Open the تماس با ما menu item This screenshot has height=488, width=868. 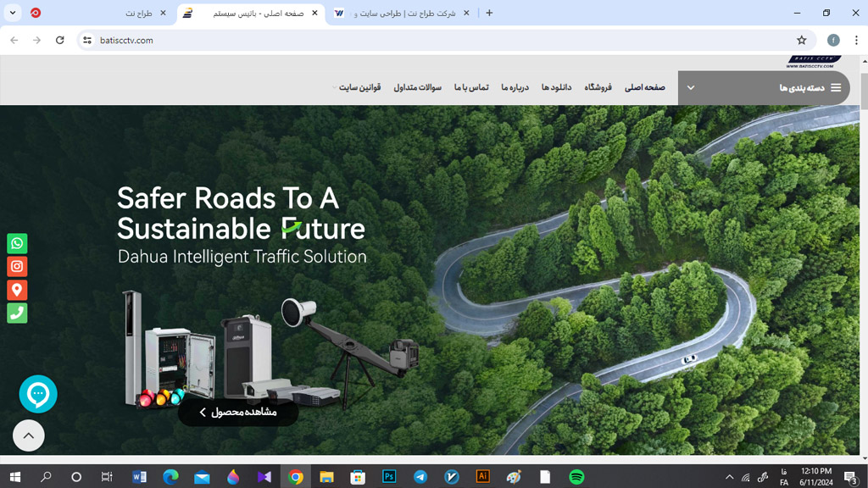click(x=471, y=87)
